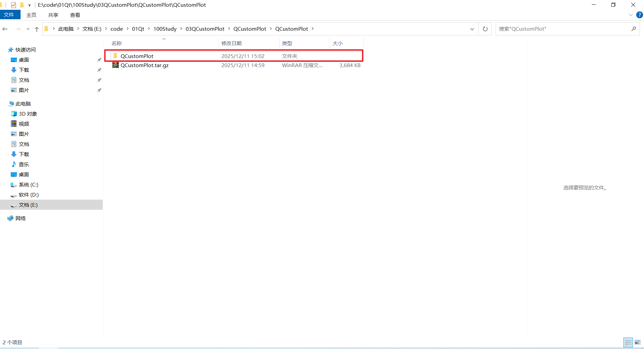The width and height of the screenshot is (644, 349).
Task: Switch to the 查看 ribbon tab
Action: (75, 15)
